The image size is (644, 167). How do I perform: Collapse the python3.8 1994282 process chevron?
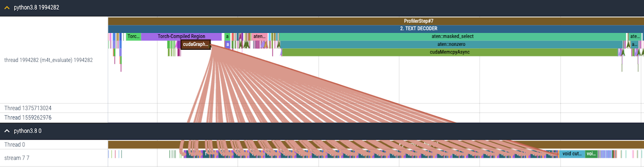tap(7, 8)
